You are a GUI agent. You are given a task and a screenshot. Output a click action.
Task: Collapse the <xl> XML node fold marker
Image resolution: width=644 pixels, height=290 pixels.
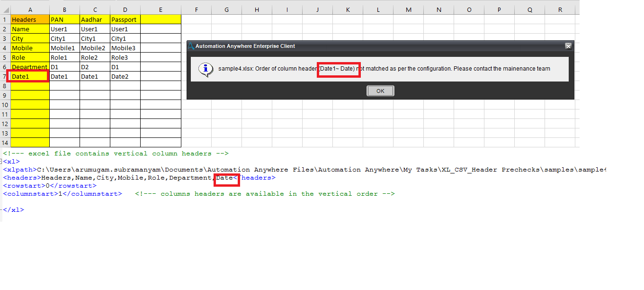(x=1, y=162)
